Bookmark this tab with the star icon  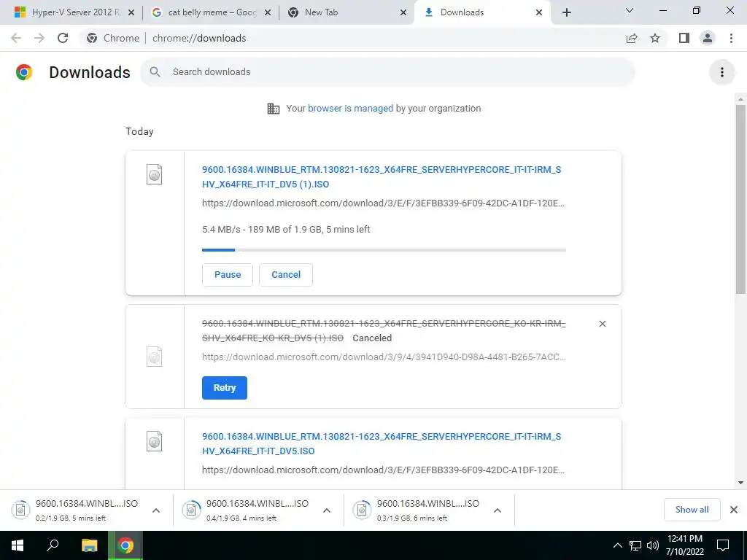pyautogui.click(x=655, y=38)
